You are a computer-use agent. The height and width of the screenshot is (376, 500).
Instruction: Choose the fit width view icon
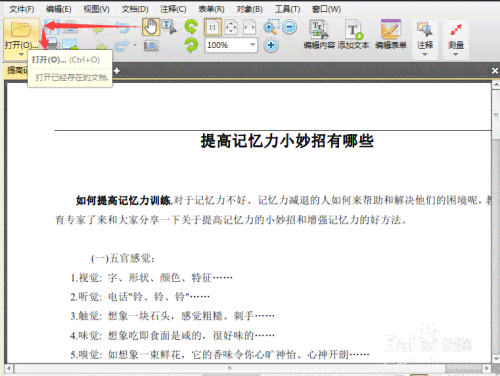tap(249, 27)
